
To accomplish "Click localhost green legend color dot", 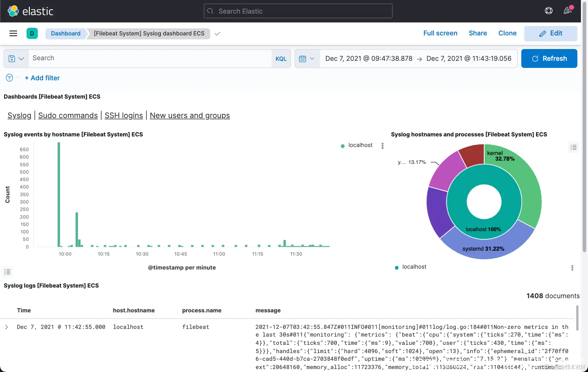I will 342,146.
